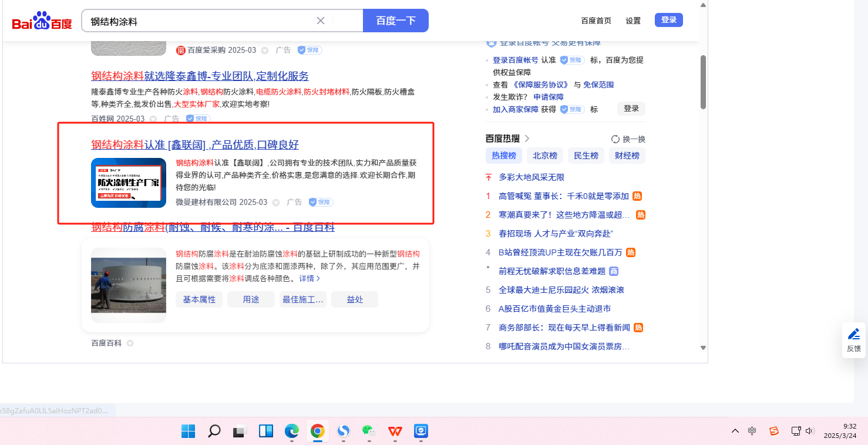The width and height of the screenshot is (868, 445).
Task: Toggle Chinese input mode indicator 中
Action: tap(752, 431)
